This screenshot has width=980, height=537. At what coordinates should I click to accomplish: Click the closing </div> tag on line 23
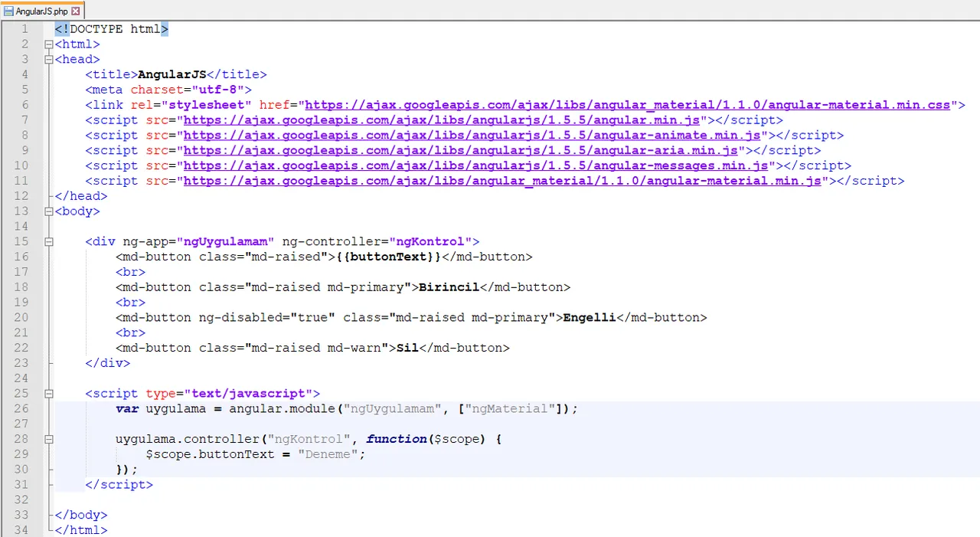(x=108, y=363)
